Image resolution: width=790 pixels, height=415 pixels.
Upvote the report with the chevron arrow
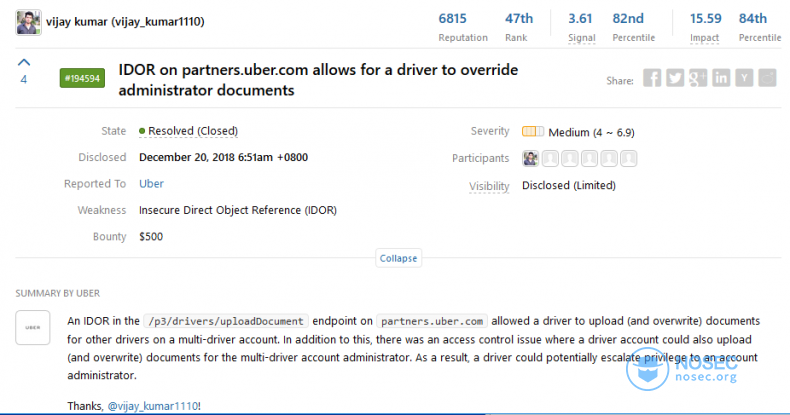click(x=24, y=62)
